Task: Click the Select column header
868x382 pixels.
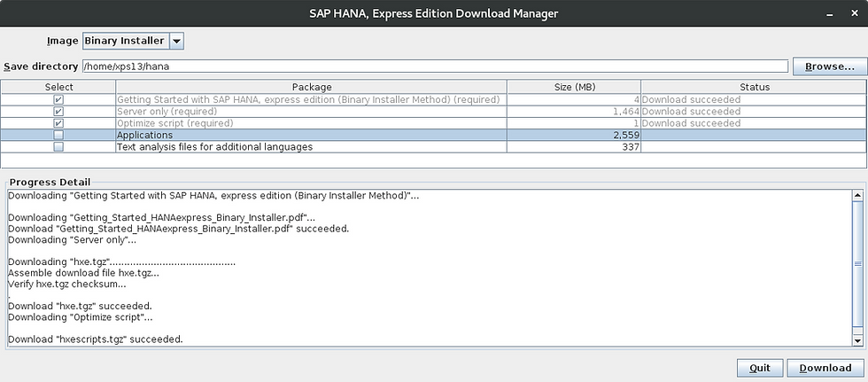Action: point(58,87)
